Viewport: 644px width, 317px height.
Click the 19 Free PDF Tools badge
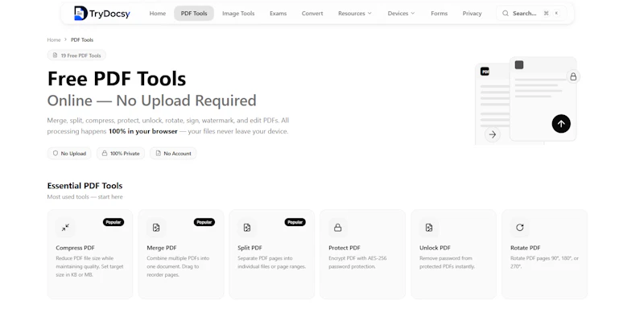tap(76, 56)
